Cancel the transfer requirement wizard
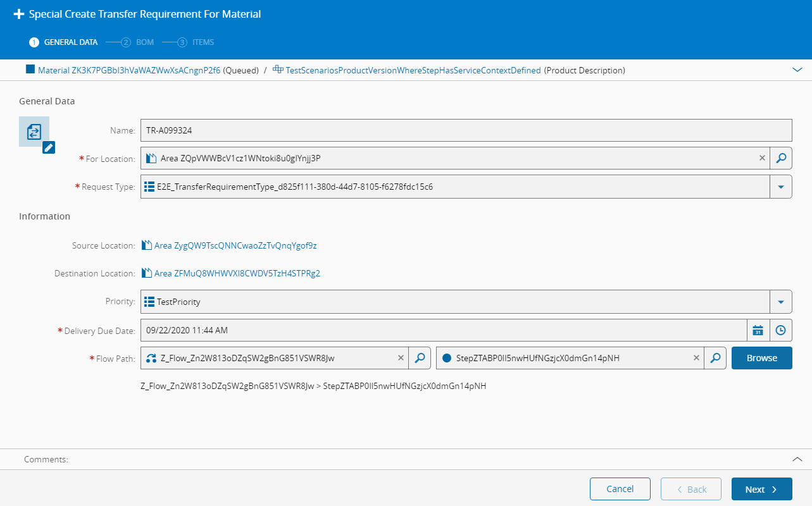812x506 pixels. 620,489
